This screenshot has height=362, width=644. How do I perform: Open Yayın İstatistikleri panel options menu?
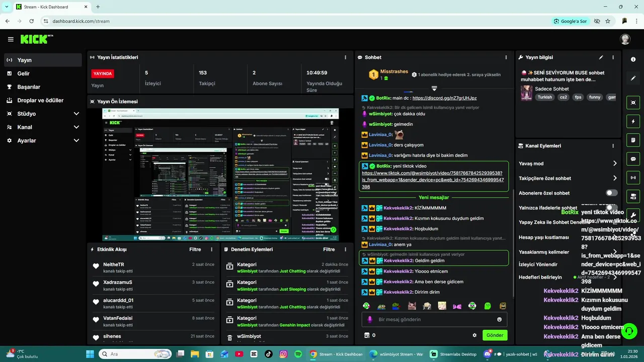[x=345, y=57]
